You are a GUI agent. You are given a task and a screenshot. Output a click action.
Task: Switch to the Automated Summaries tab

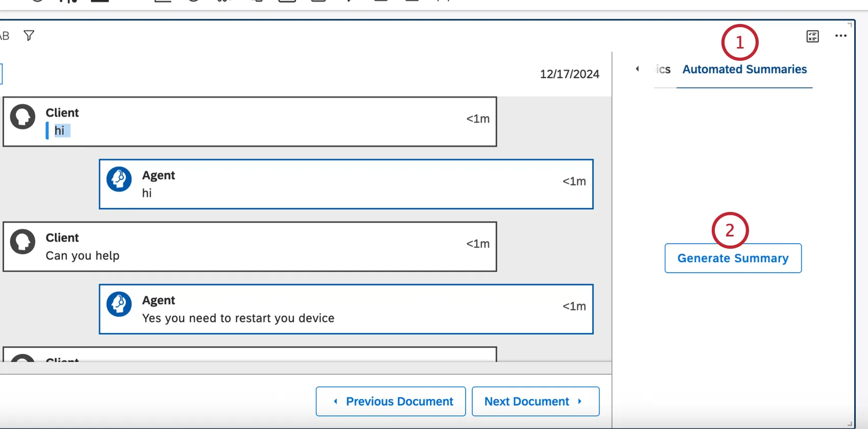(x=744, y=69)
